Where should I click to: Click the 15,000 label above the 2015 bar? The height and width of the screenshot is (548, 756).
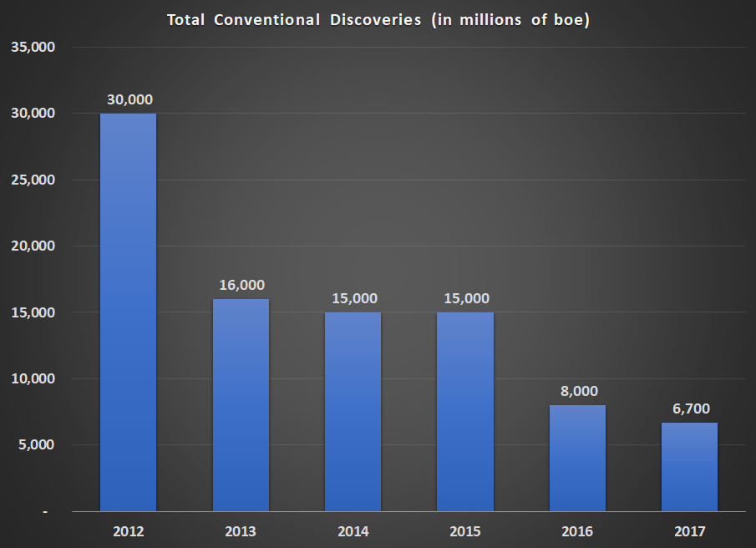[x=465, y=298]
